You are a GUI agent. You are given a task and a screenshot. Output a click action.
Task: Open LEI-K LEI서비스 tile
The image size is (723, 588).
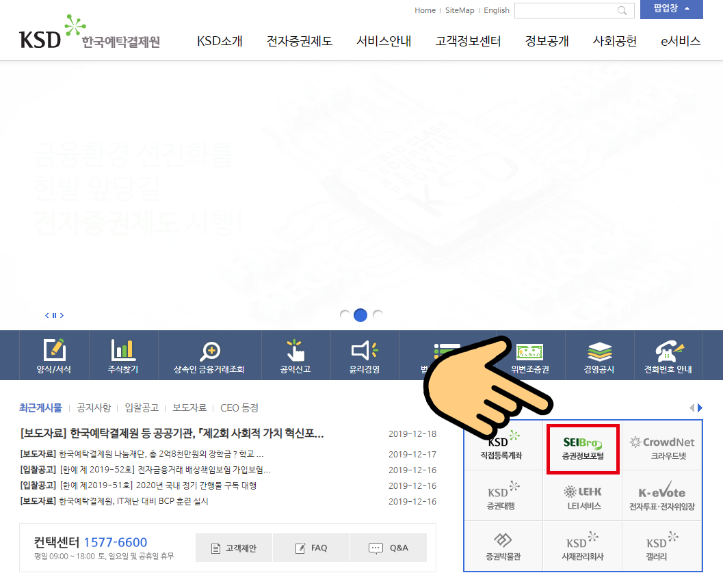583,496
